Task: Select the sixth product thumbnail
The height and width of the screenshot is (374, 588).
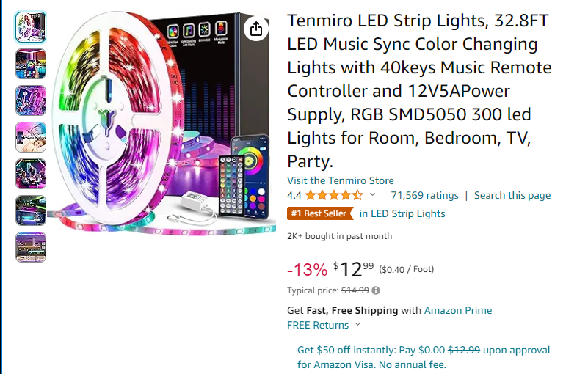Action: [x=31, y=210]
